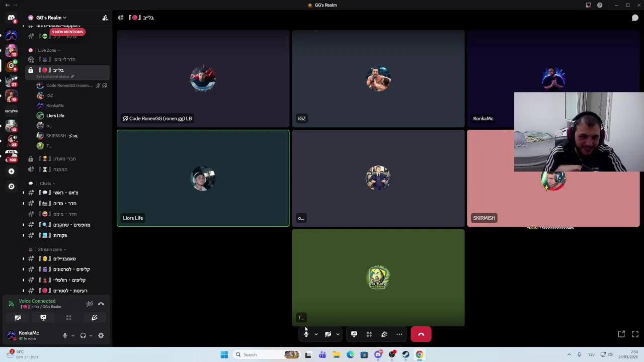Screen dimensions: 644x362
Task: Open the המתנה voice channel
Action: (67, 169)
